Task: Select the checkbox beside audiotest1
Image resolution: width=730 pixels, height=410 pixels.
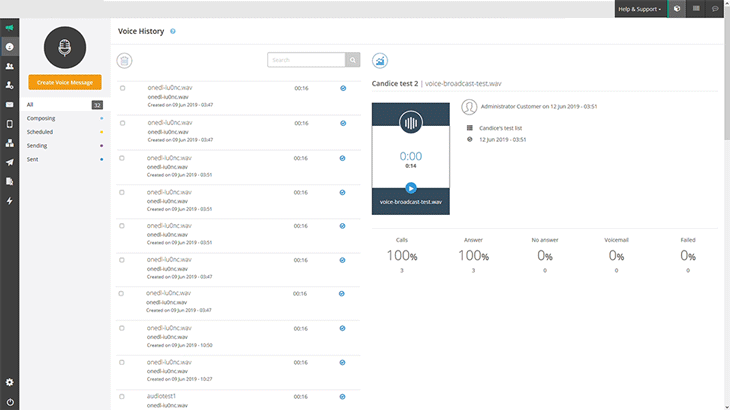Action: (123, 396)
